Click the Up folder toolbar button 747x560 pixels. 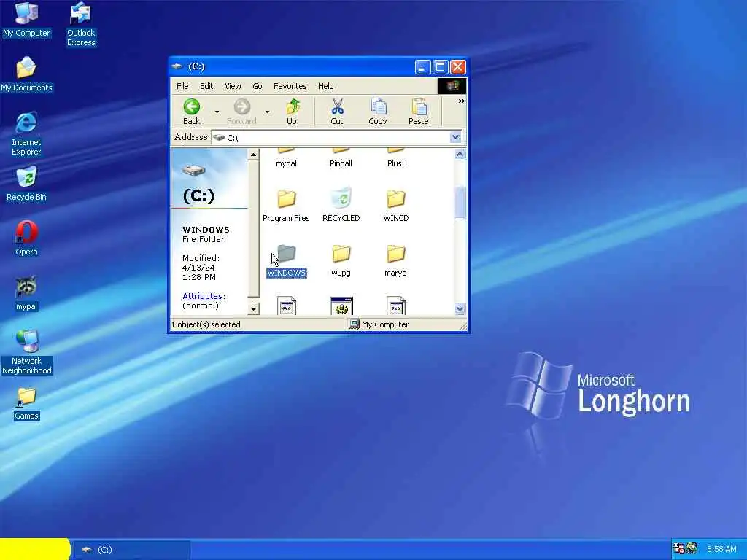click(292, 112)
